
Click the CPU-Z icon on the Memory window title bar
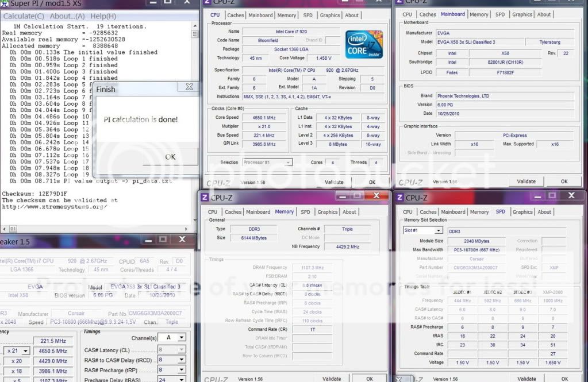tap(205, 198)
